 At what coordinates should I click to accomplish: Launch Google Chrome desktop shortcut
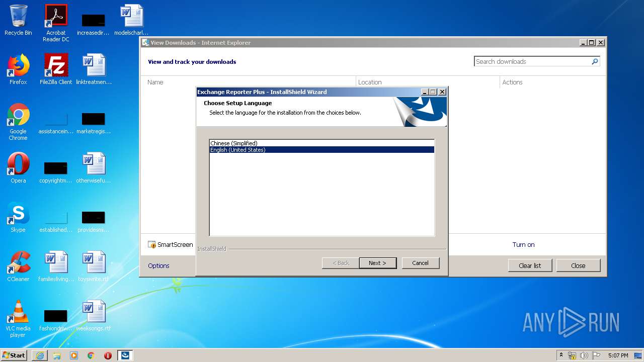click(18, 122)
